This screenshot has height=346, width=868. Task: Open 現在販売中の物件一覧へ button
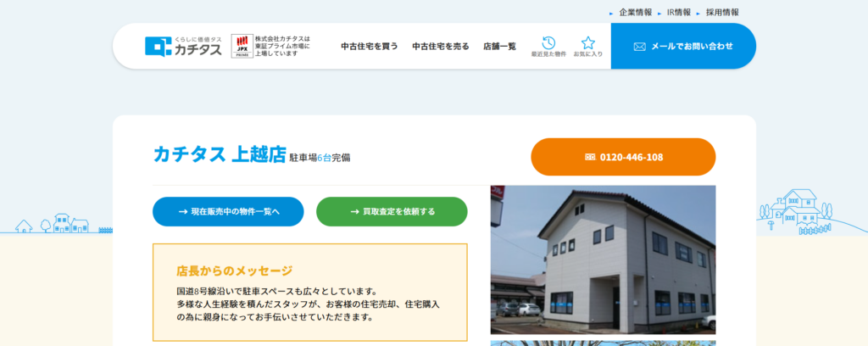(228, 211)
